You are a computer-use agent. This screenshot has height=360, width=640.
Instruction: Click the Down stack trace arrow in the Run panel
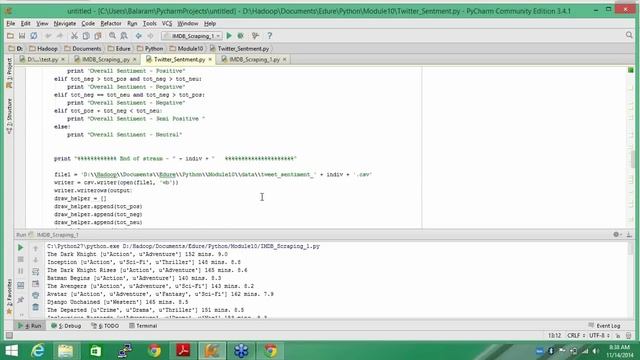[x=36, y=260]
